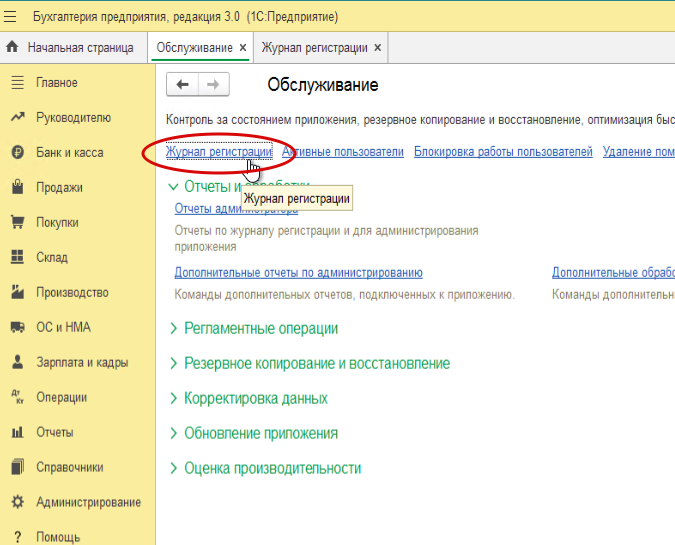Screen dimensions: 675x545
Task: Open Руководителю section chart icon
Action: click(x=17, y=118)
